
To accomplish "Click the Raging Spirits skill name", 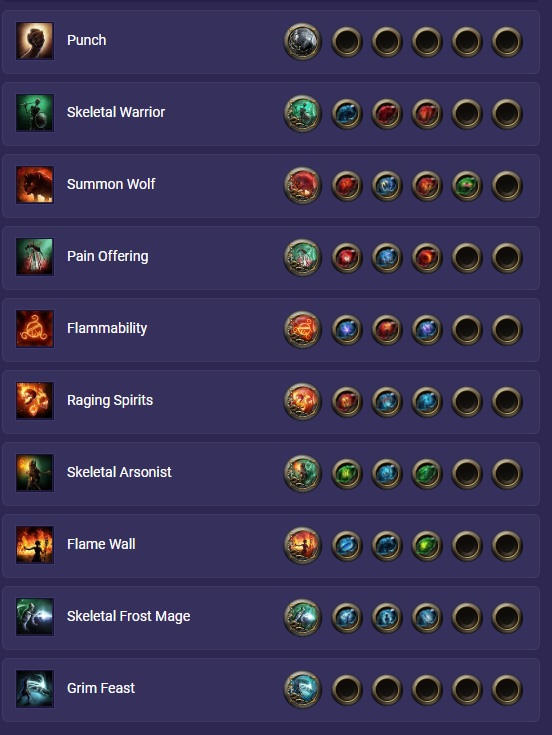I will 110,400.
